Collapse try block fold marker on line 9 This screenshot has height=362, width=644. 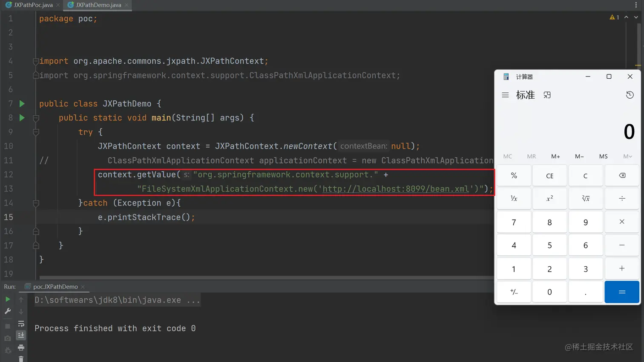tap(36, 132)
